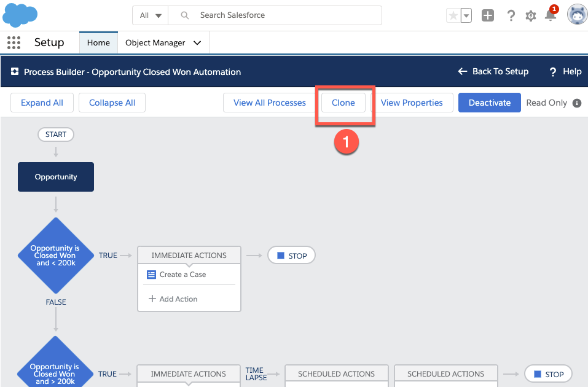Viewport: 588px width, 387px height.
Task: Click the Help question mark in Process Builder bar
Action: [x=553, y=72]
